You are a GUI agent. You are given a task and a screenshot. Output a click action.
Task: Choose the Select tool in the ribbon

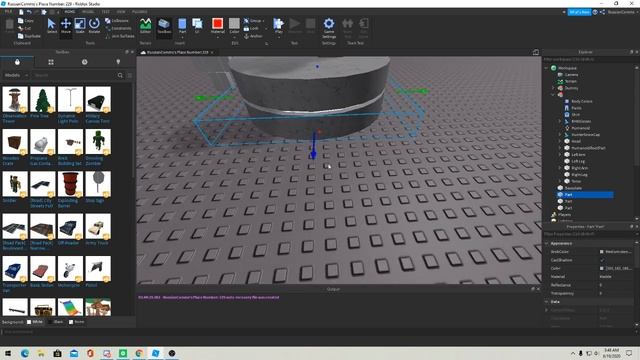coord(52,26)
